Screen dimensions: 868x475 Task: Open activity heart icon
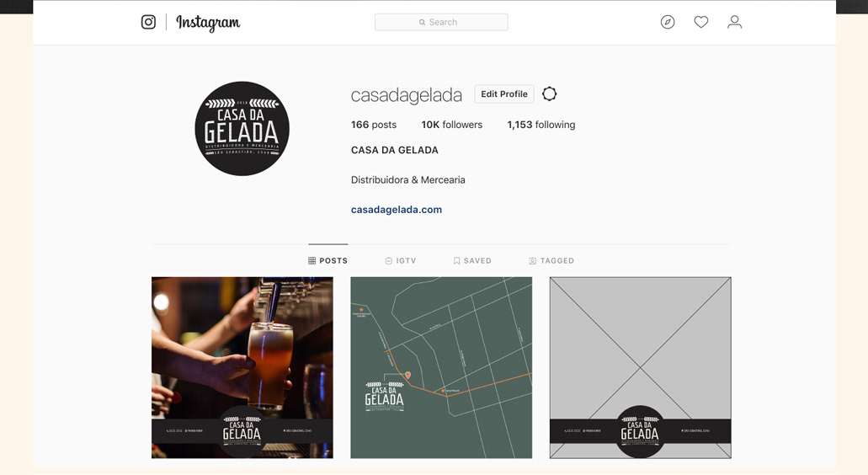click(x=700, y=22)
